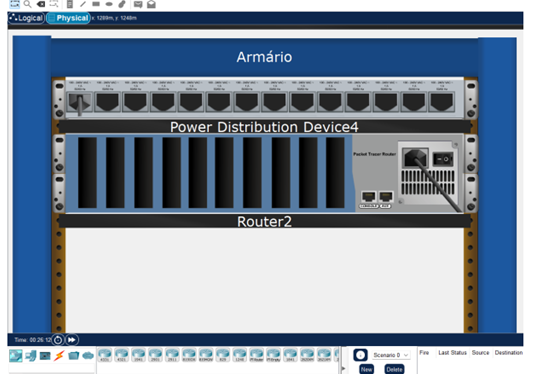This screenshot has height=374, width=551.
Task: Pick the Delete tool icon
Action: tap(41, 4)
